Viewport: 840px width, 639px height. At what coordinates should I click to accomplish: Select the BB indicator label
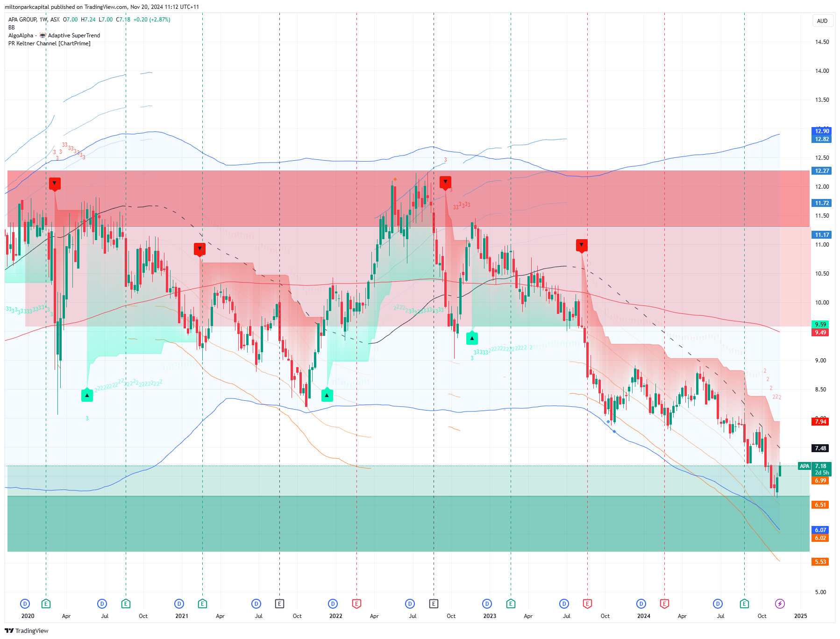(x=12, y=28)
